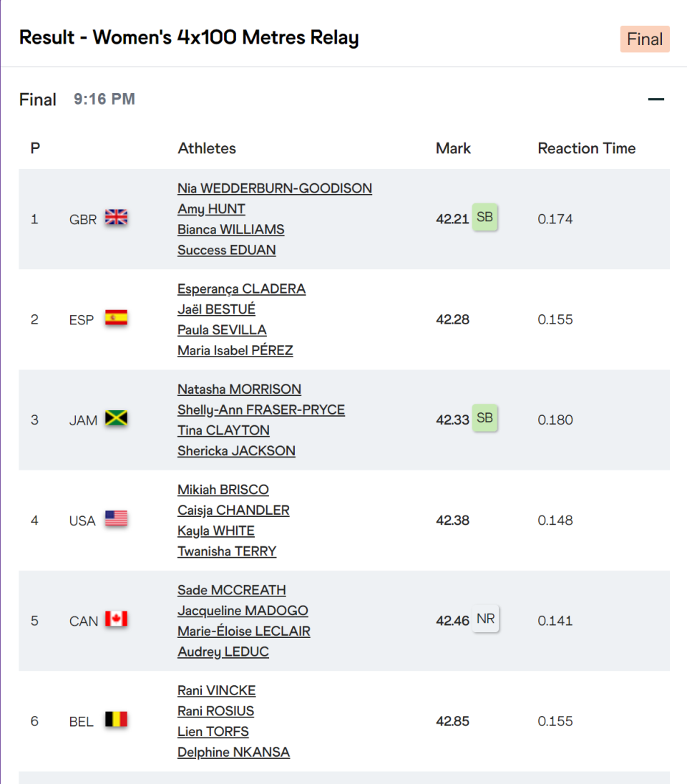Open Shericka JACKSON's profile link
The image size is (687, 784).
[236, 450]
